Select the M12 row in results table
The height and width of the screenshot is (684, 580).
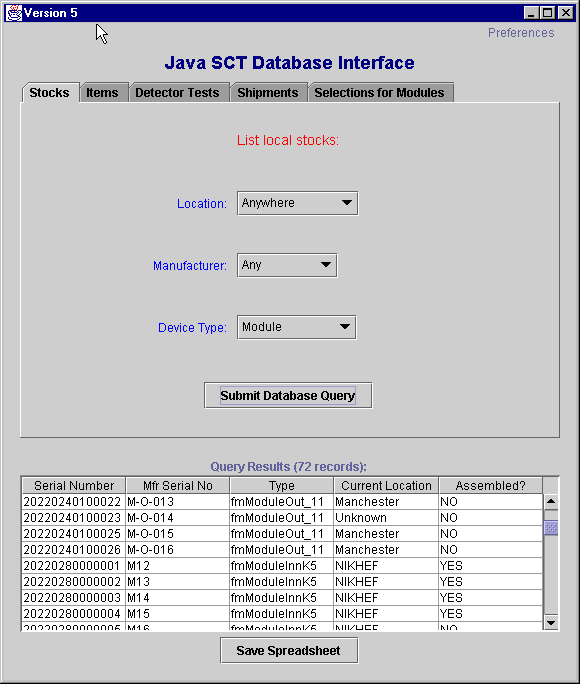click(x=282, y=566)
